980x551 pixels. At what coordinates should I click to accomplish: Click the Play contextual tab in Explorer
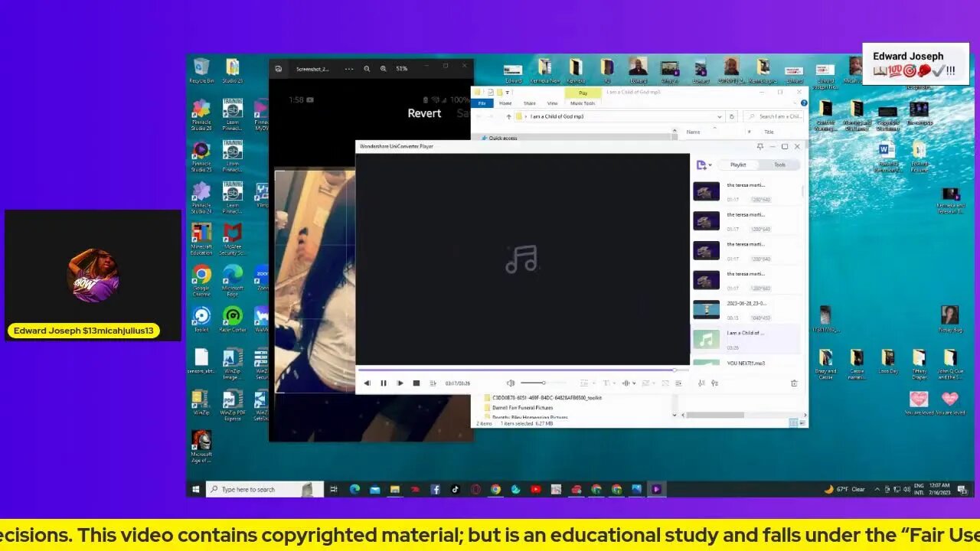pyautogui.click(x=583, y=93)
